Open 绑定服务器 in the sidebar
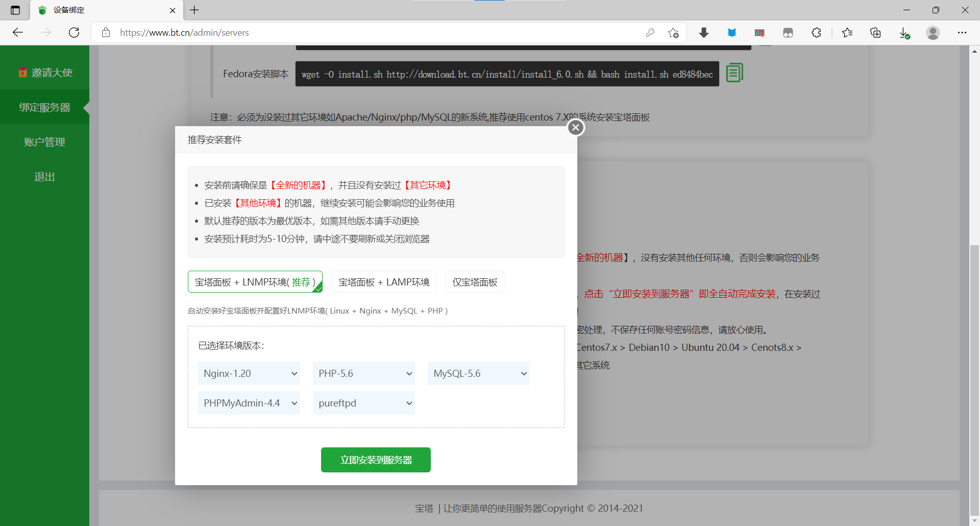 pyautogui.click(x=45, y=107)
